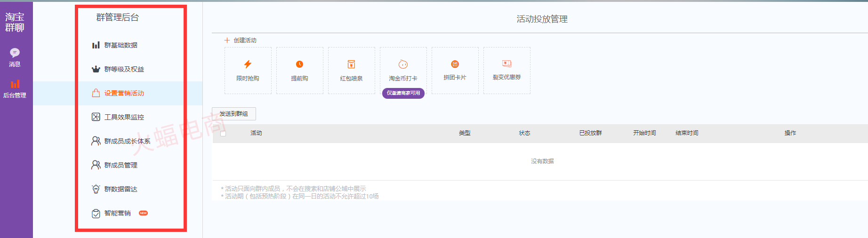Navigate to 工具效果监控
This screenshot has height=238, width=868.
(124, 117)
